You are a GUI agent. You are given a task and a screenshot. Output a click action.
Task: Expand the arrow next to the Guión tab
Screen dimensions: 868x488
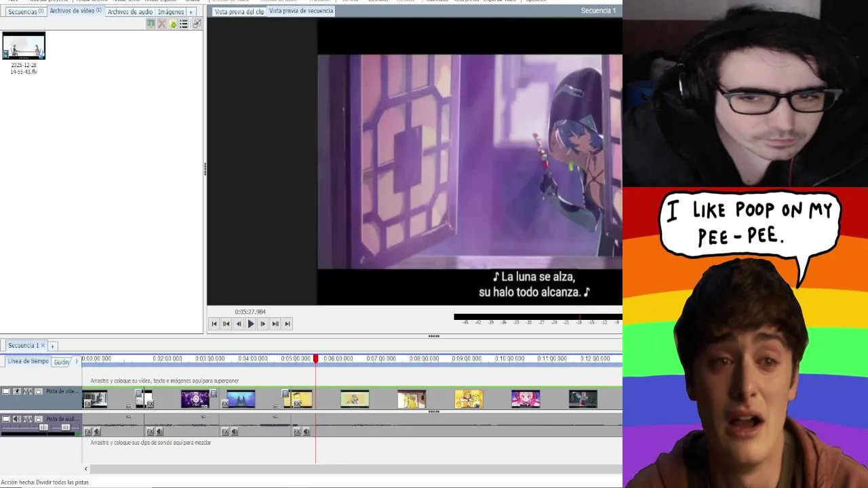[77, 362]
